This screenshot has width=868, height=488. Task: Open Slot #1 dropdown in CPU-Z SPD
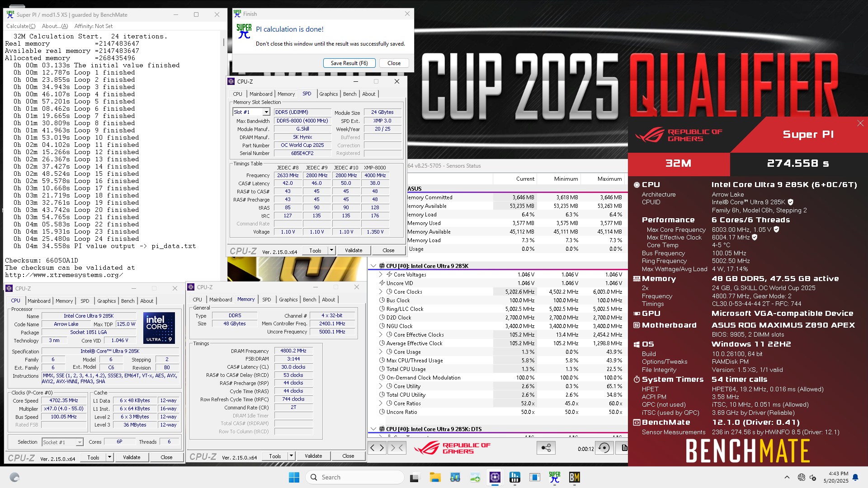click(x=266, y=112)
